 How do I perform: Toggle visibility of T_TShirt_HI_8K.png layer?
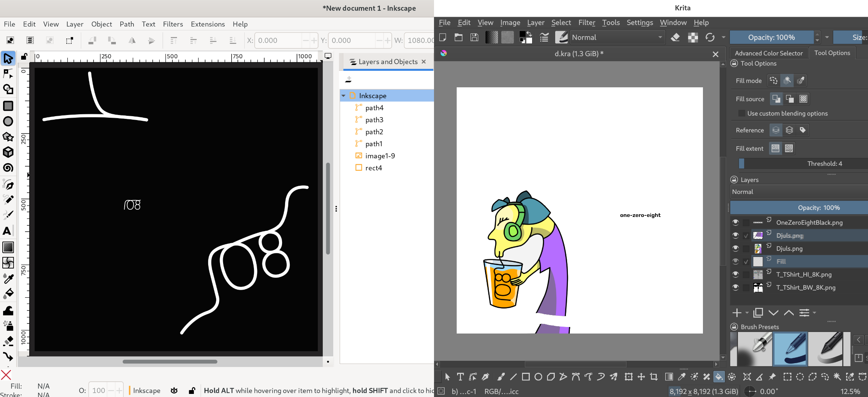pyautogui.click(x=735, y=274)
